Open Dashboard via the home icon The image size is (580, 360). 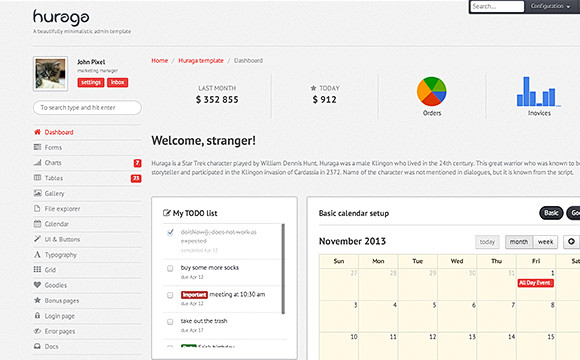(x=37, y=132)
